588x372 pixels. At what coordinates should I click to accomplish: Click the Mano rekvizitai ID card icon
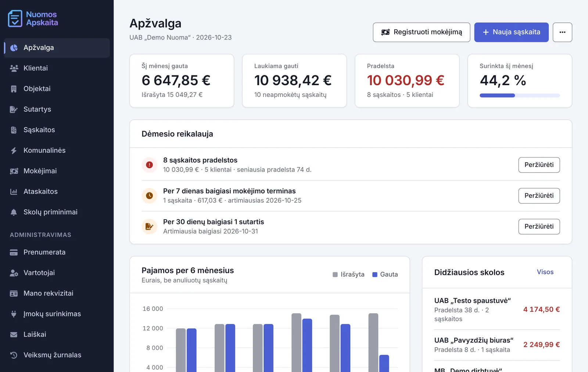(x=14, y=293)
